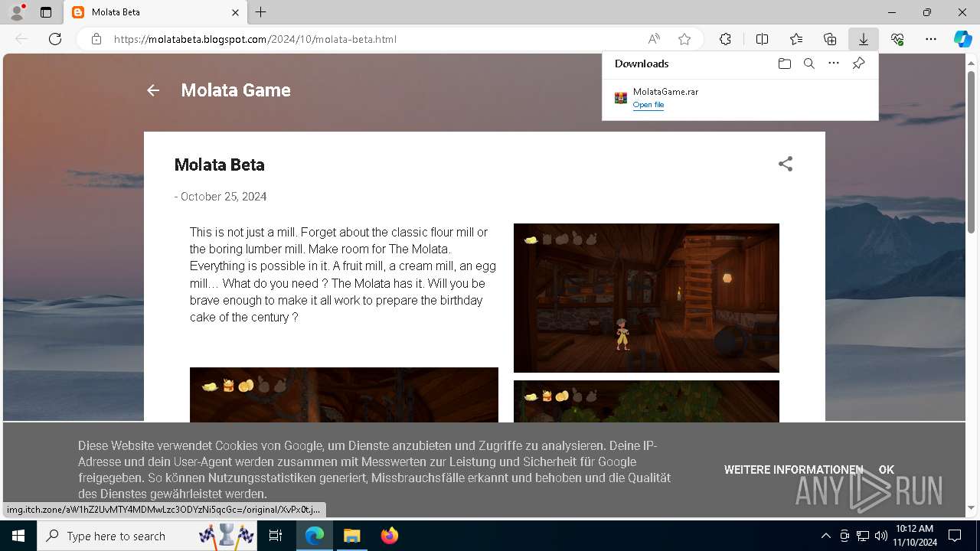
Task: Open Edge Settings and more menu
Action: (931, 39)
